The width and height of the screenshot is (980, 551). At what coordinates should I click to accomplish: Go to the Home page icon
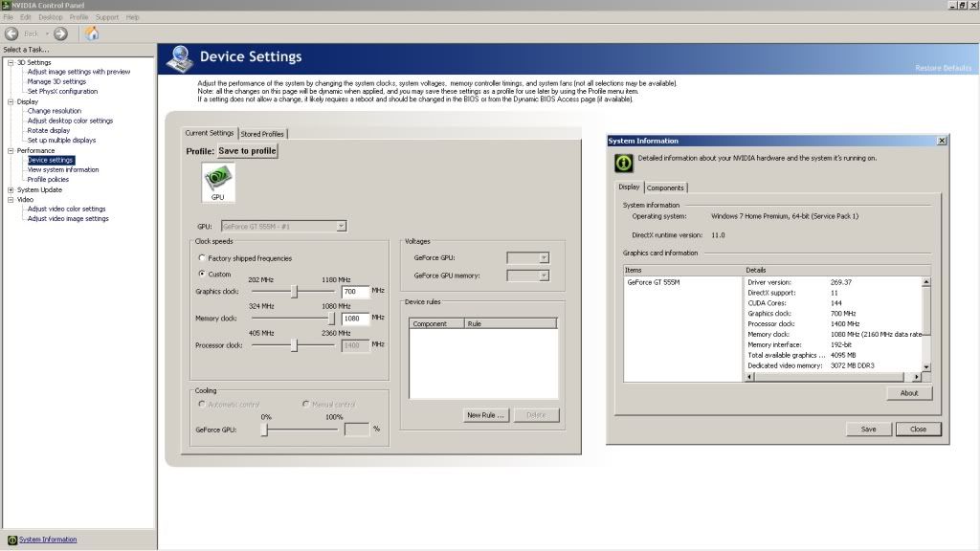(92, 33)
